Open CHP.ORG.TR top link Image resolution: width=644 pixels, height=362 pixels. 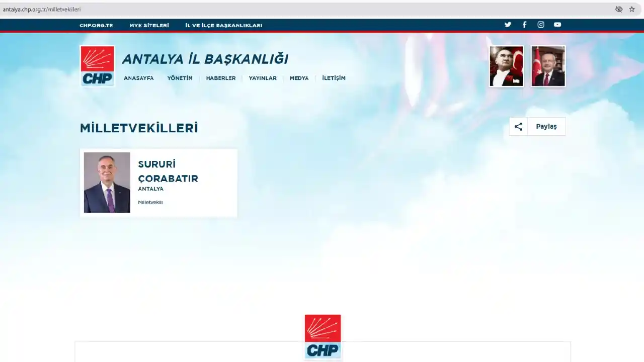96,25
